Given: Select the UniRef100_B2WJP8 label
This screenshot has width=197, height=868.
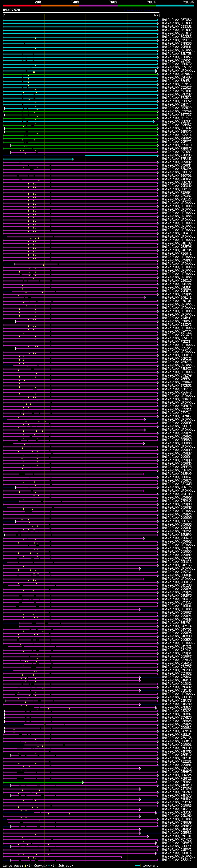Looking at the screenshot, I should pyautogui.click(x=177, y=169).
